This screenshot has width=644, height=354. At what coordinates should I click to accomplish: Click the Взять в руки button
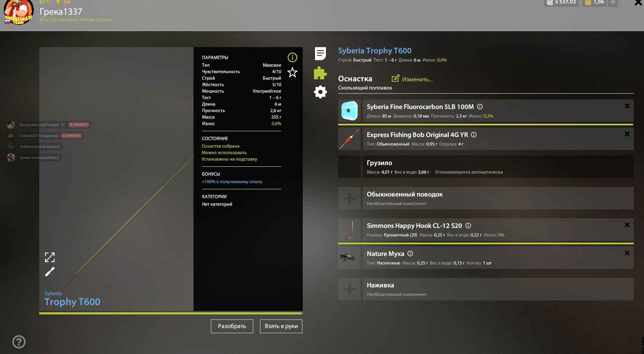tap(281, 326)
